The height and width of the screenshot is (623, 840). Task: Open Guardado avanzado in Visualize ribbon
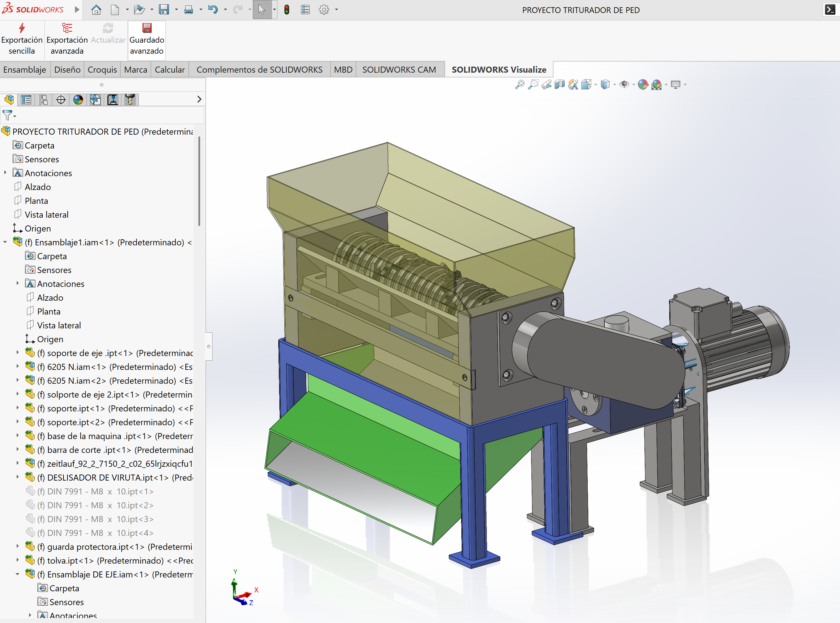(x=147, y=39)
